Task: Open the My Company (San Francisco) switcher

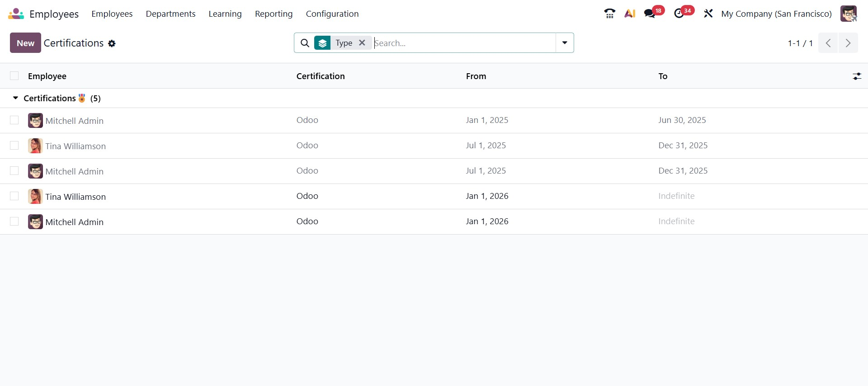Action: [776, 14]
